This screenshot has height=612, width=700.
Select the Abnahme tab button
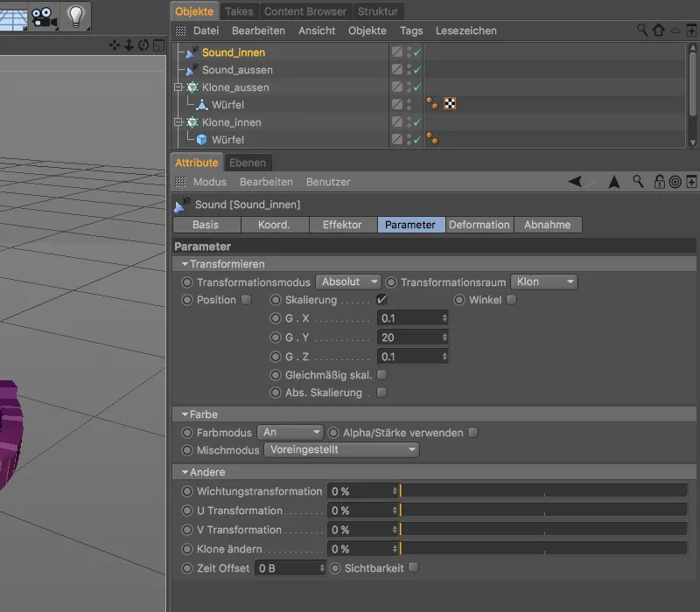[x=548, y=225]
